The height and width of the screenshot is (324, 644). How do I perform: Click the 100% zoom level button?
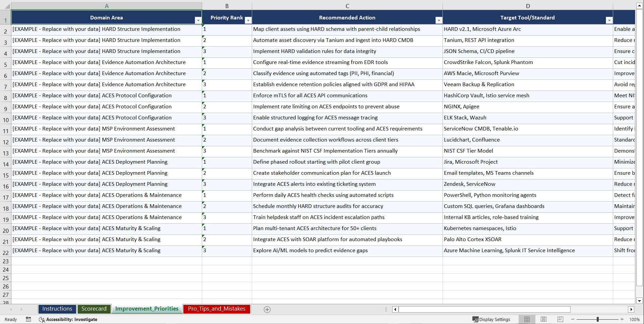click(x=635, y=319)
